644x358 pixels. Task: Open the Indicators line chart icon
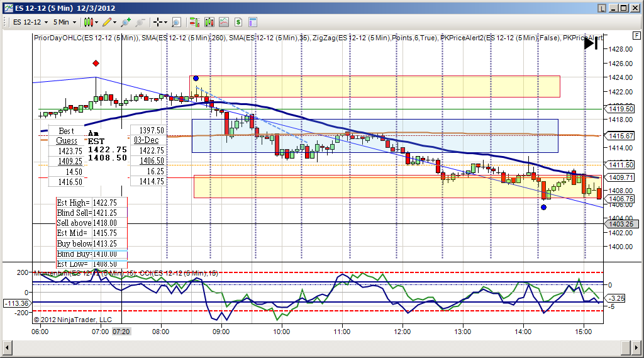pyautogui.click(x=224, y=22)
